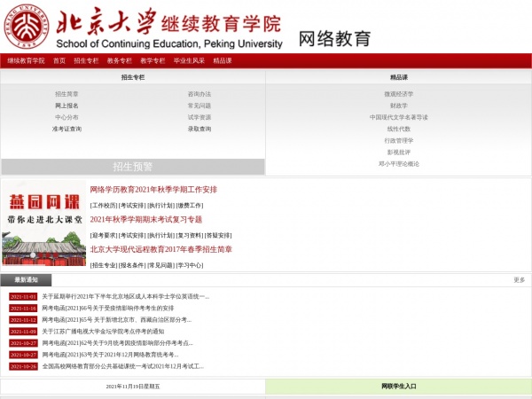
Task: Open 北京大学现代远程教育2017年春季招生简章 headline
Action: pyautogui.click(x=160, y=249)
